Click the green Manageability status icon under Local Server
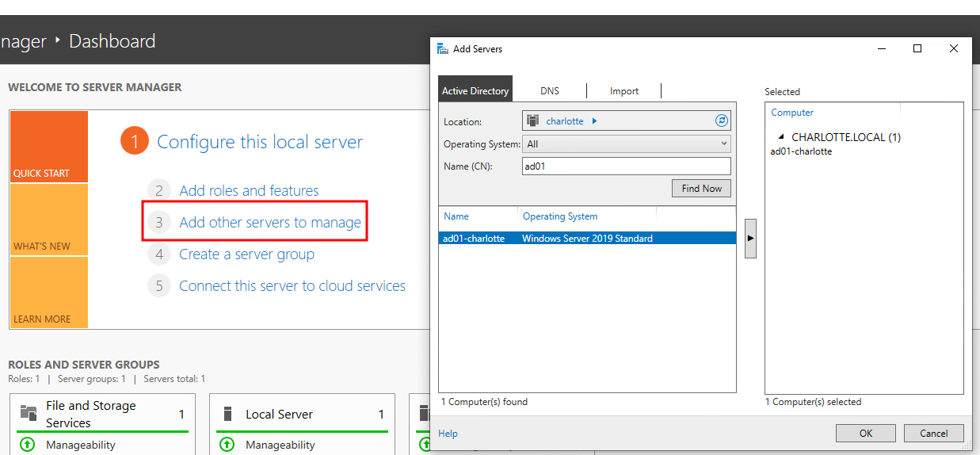The image size is (980, 455). [227, 445]
